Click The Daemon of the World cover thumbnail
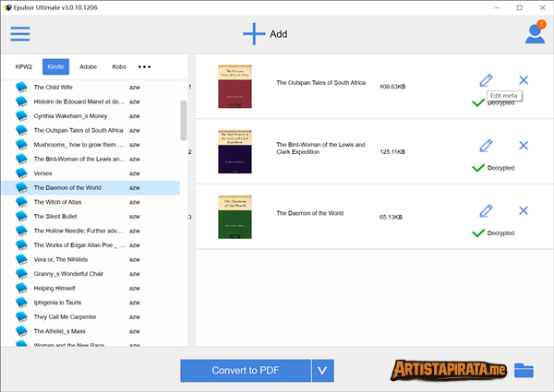Image resolution: width=554 pixels, height=392 pixels. click(235, 217)
